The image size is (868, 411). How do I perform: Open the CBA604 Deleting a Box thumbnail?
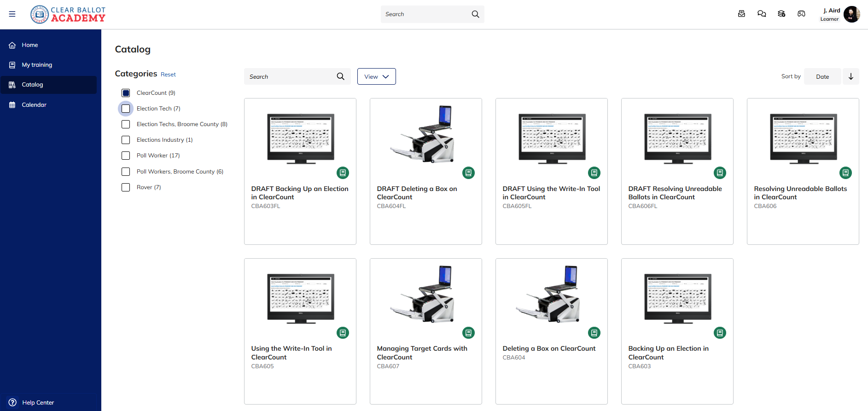coord(548,294)
